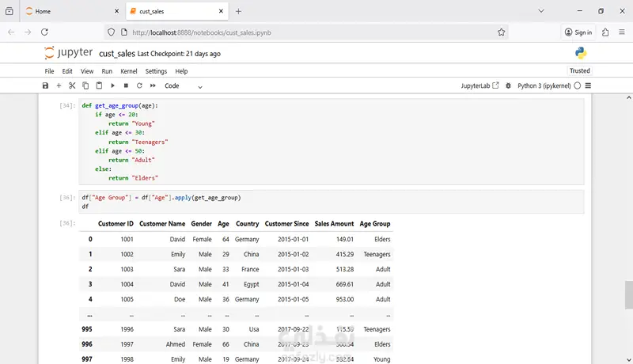Bookmark this page with star icon
Screen dimensions: 633x364
(501, 32)
